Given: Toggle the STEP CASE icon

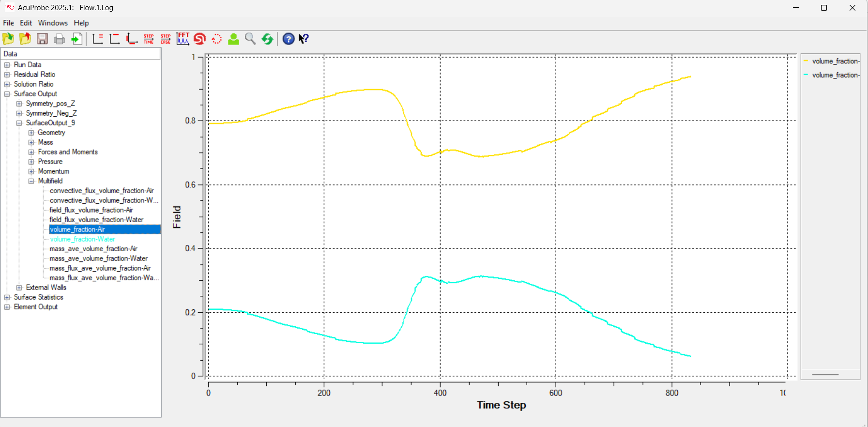Looking at the screenshot, I should tap(166, 39).
